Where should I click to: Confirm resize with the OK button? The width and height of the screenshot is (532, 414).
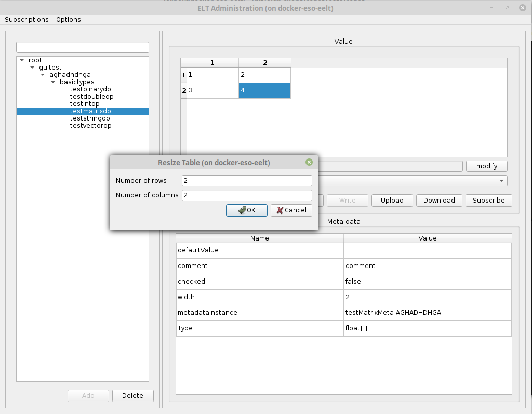(247, 210)
